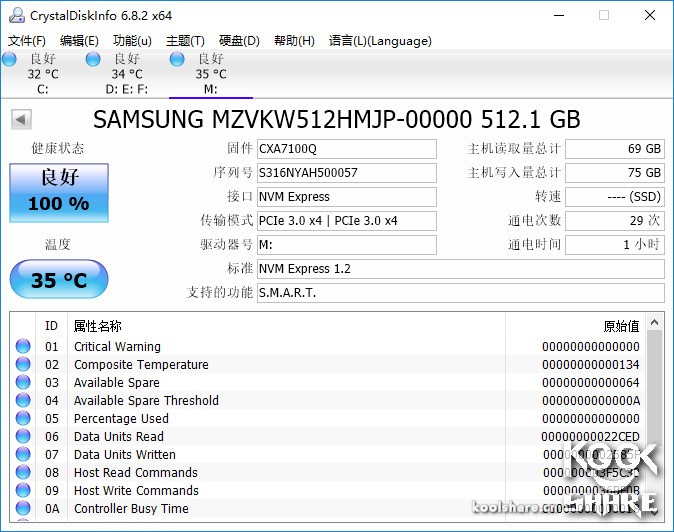Click the firmware field CXA7100Q
The image size is (674, 532).
(346, 149)
